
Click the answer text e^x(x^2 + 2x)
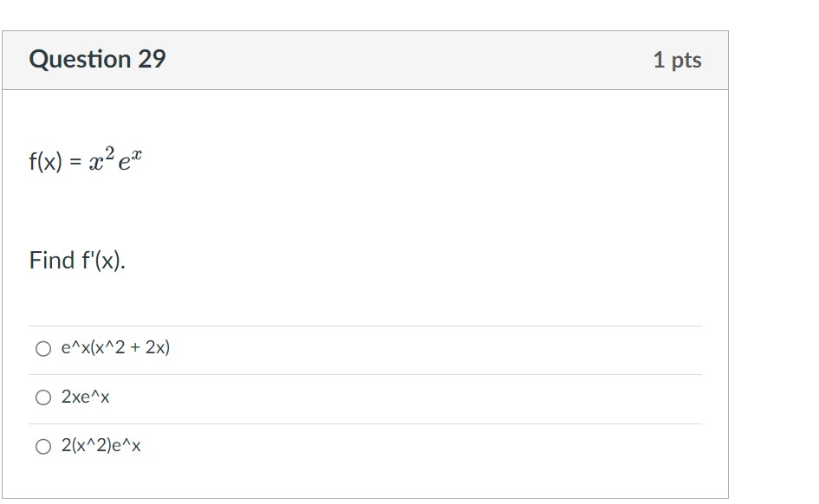(x=115, y=348)
